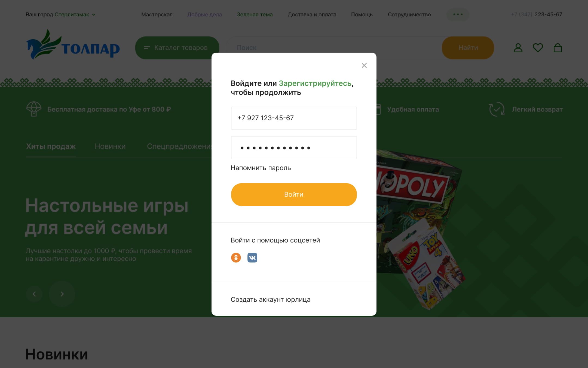Go to next slide arrow
588x368 pixels.
(x=62, y=294)
